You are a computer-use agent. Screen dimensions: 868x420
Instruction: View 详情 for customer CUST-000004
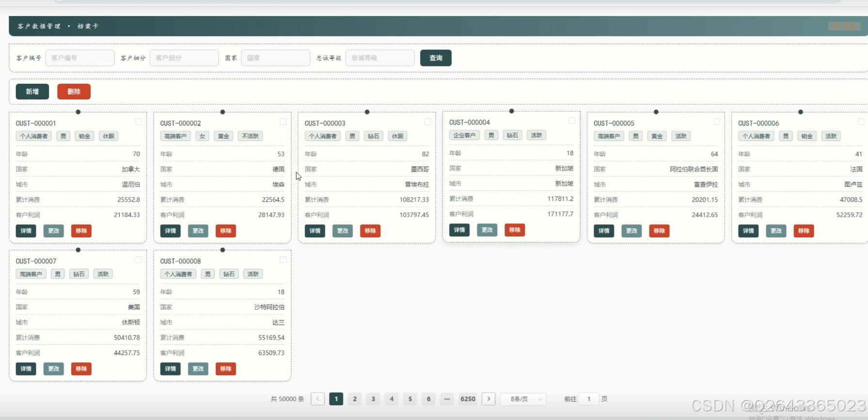459,230
